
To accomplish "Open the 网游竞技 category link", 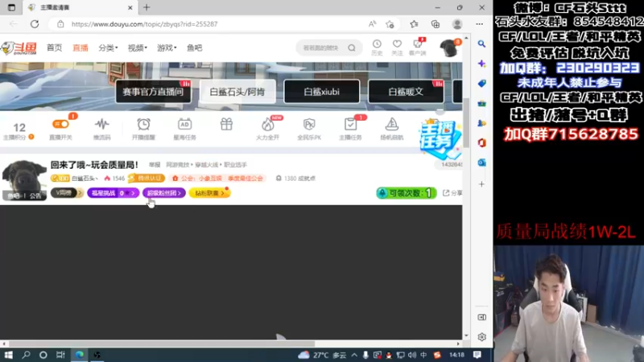I will point(177,165).
